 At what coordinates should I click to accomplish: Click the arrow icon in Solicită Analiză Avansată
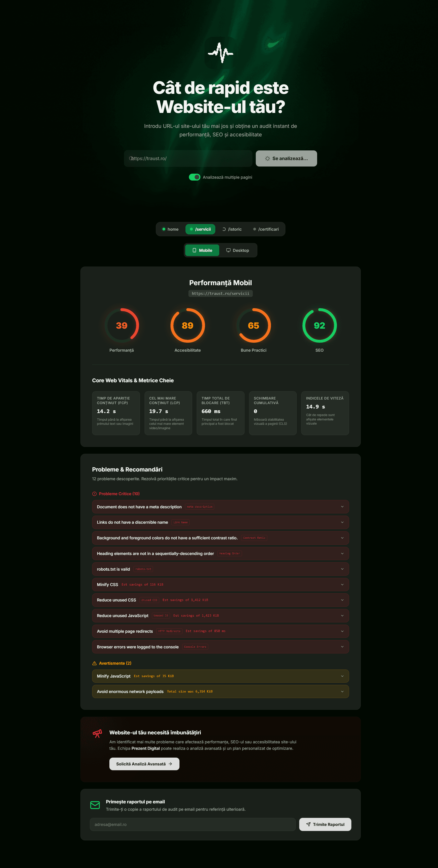(170, 764)
